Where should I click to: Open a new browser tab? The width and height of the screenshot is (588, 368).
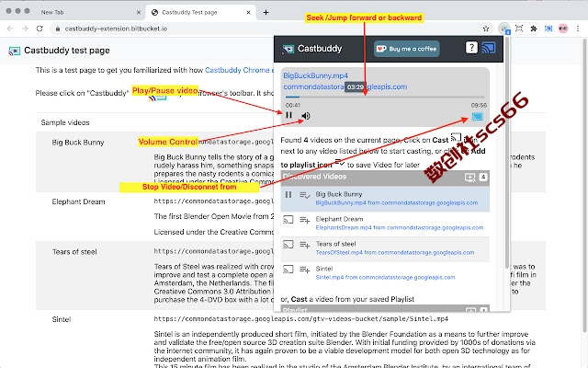click(266, 12)
